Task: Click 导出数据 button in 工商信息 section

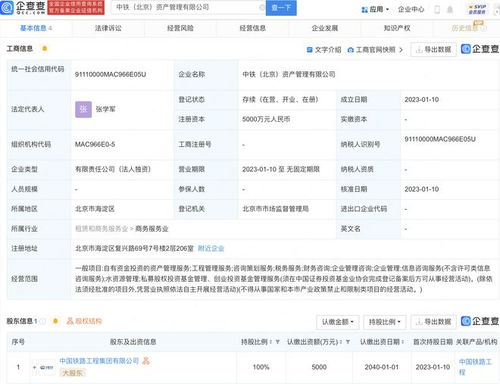Action: [433, 50]
